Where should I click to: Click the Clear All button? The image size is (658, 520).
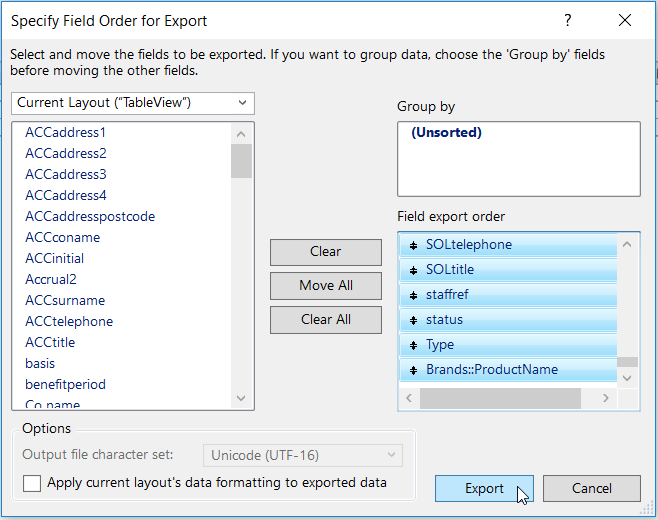pyautogui.click(x=326, y=320)
